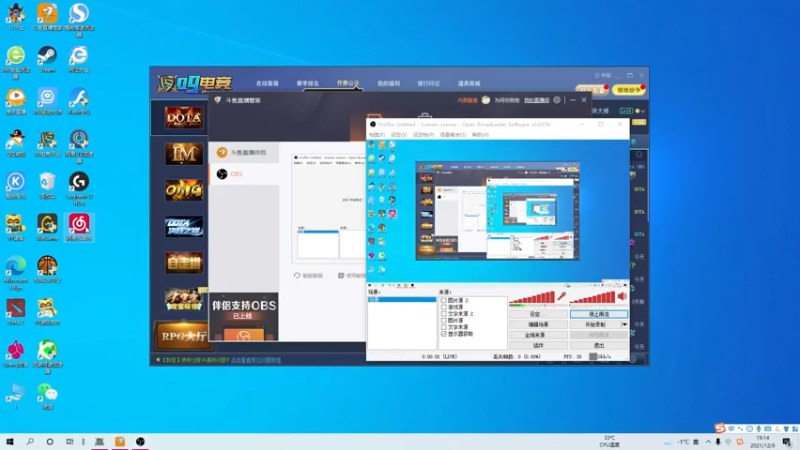Open the NBA2K basketball desktop icon
The width and height of the screenshot is (800, 450).
point(47,269)
